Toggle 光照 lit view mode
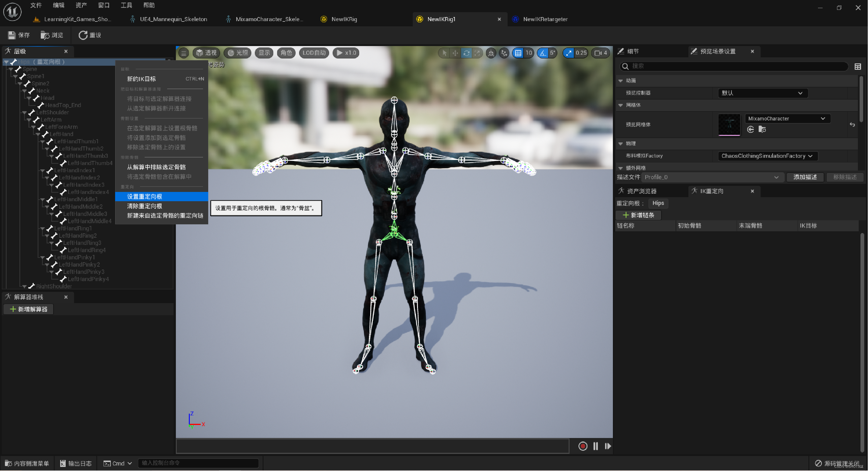This screenshot has width=868, height=471. click(x=238, y=53)
